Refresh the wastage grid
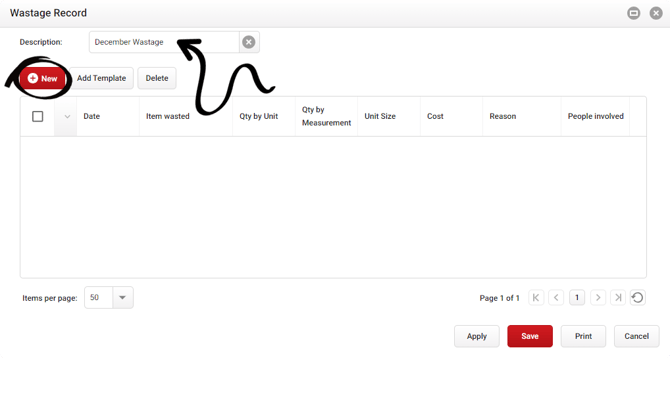Viewport: 670px width, 394px height. tap(638, 297)
